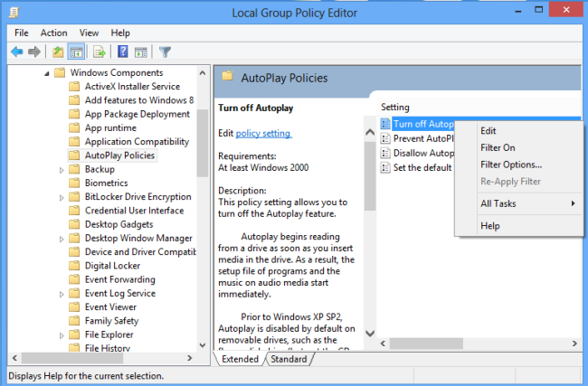
Task: Click the AutoPlay Policies header folder icon
Action: (227, 77)
